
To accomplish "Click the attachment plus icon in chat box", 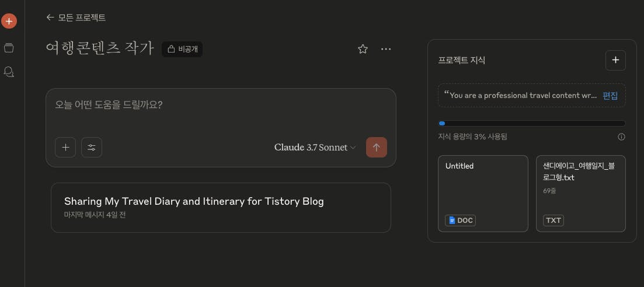I will pos(65,148).
